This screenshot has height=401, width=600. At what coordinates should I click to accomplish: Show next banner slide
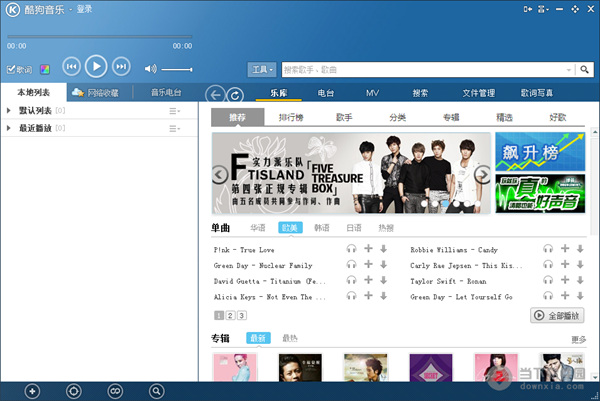[482, 174]
